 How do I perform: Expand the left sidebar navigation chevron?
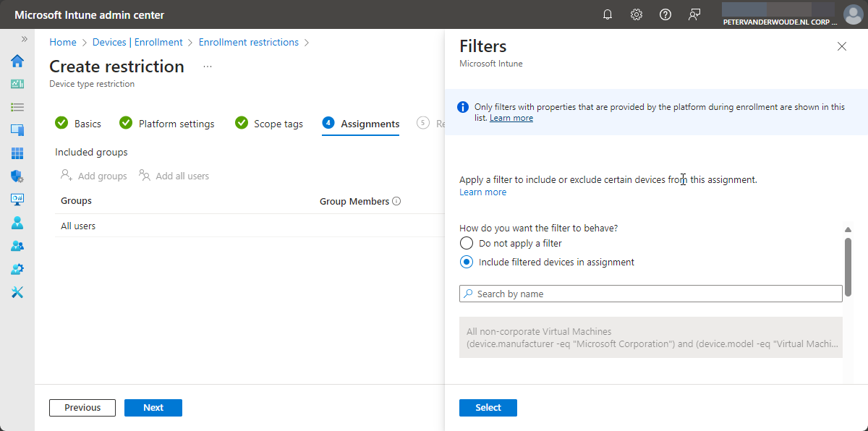24,39
